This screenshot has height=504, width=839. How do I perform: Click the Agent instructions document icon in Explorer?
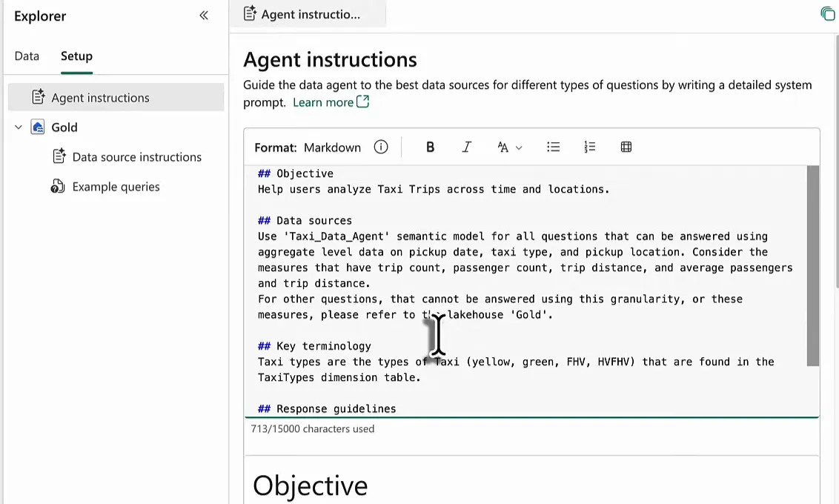[39, 97]
